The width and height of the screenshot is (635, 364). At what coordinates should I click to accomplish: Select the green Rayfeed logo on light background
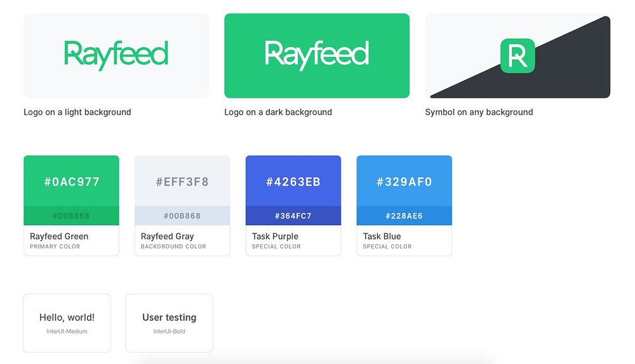(116, 55)
